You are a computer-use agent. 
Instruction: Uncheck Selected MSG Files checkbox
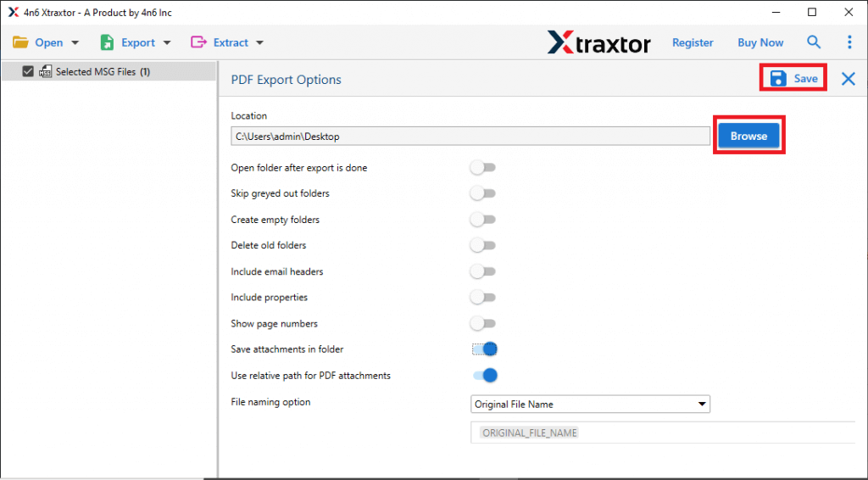pos(28,71)
